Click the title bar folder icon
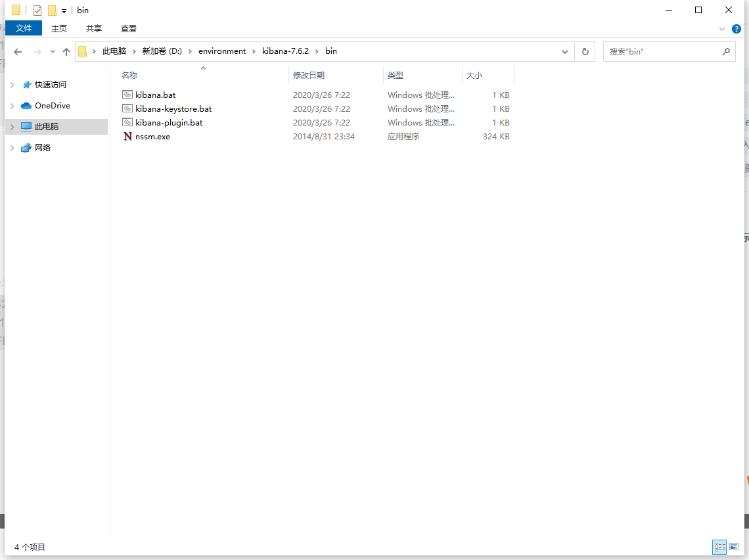749x560 pixels. coord(16,10)
